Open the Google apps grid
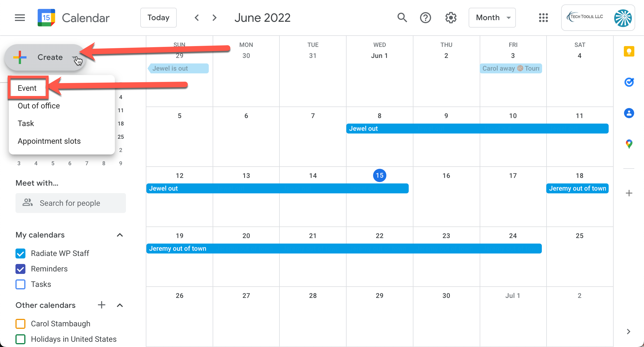This screenshot has height=347, width=644. tap(543, 18)
